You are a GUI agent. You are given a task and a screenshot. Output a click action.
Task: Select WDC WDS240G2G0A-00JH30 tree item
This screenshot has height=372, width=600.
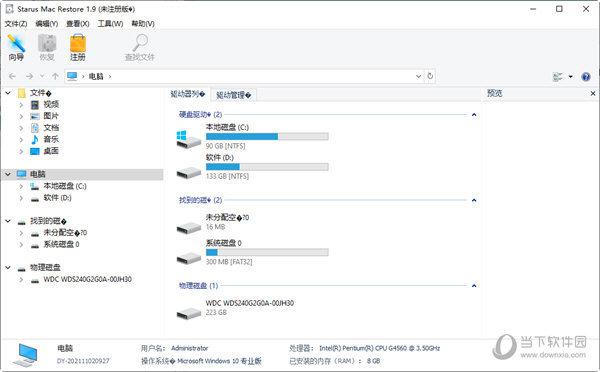coord(87,279)
